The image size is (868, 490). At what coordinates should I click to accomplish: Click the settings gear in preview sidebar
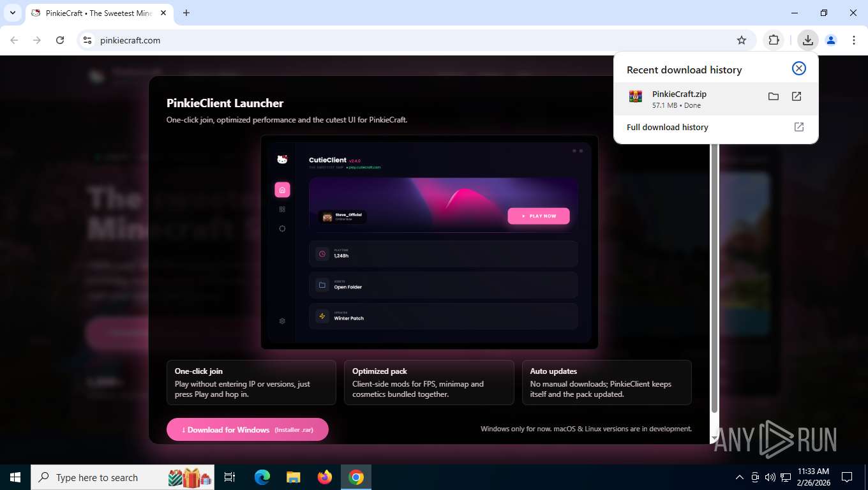point(282,321)
